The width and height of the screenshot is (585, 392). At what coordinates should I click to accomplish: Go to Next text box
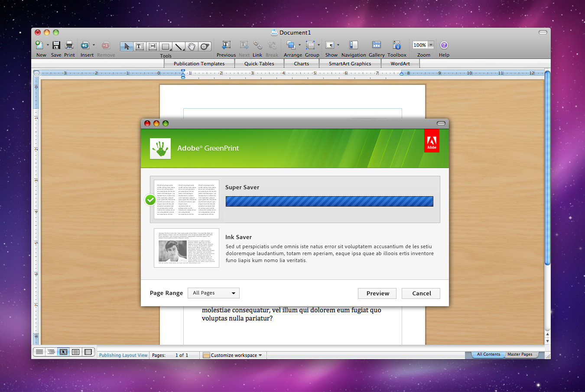pyautogui.click(x=244, y=45)
